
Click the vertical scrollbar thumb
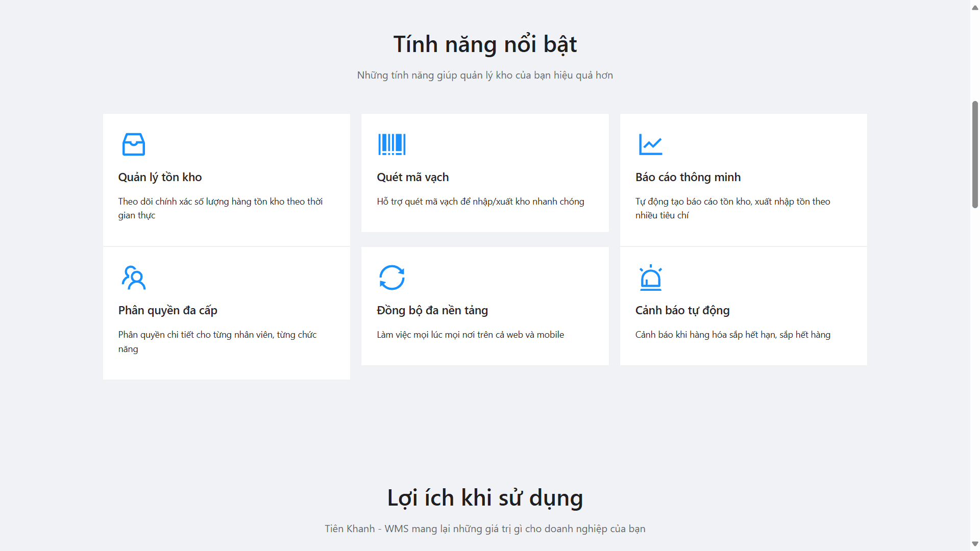(x=975, y=155)
